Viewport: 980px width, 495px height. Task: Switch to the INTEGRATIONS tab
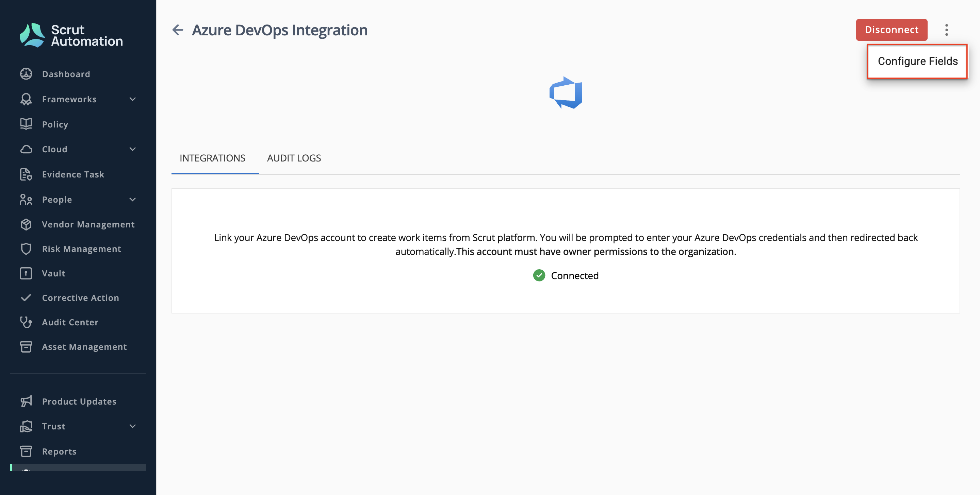point(215,158)
